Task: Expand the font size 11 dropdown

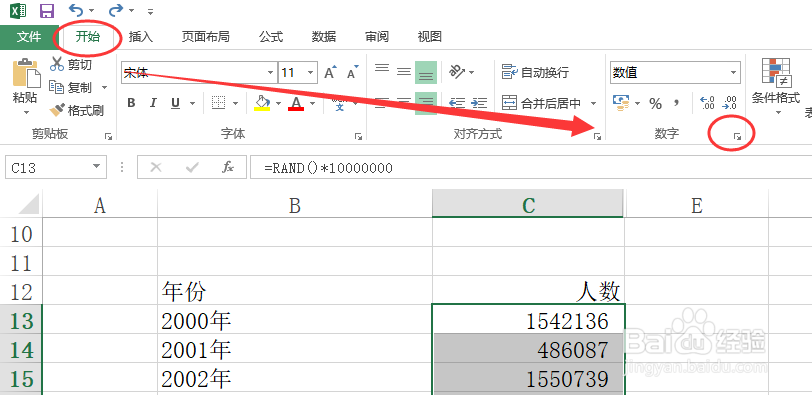Action: coord(311,72)
